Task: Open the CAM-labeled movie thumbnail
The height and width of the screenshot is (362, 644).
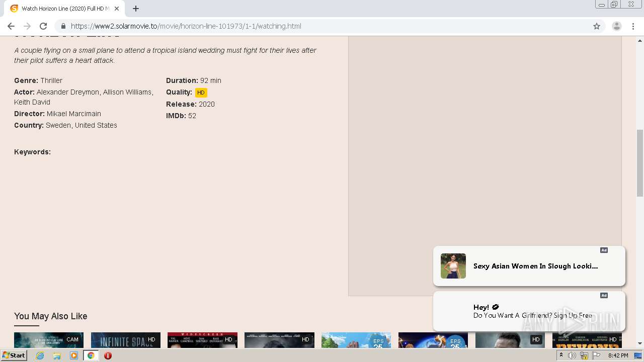Action: [49, 340]
